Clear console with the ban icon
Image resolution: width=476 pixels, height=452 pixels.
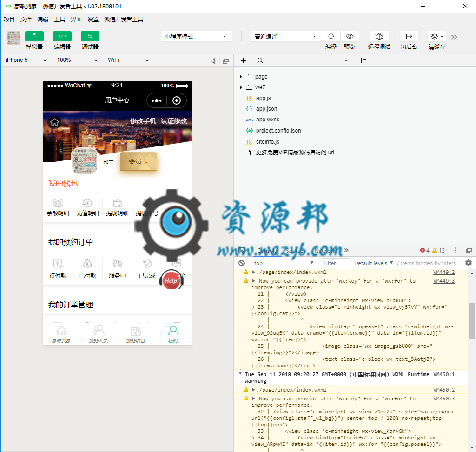(241, 263)
